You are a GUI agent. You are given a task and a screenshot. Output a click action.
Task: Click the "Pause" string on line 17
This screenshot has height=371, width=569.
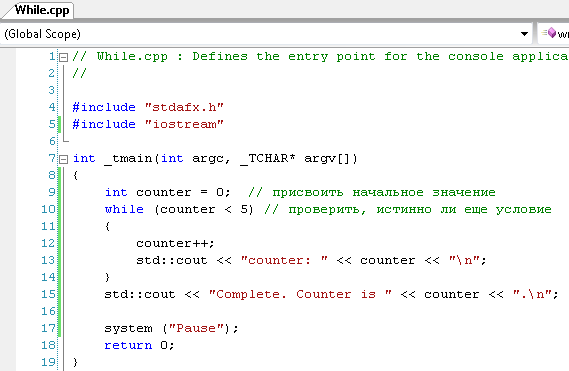(x=196, y=329)
